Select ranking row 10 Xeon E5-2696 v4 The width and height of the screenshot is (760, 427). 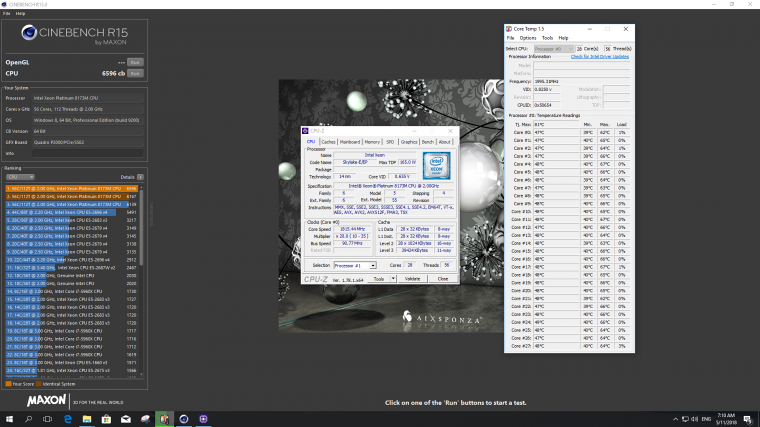pos(72,260)
